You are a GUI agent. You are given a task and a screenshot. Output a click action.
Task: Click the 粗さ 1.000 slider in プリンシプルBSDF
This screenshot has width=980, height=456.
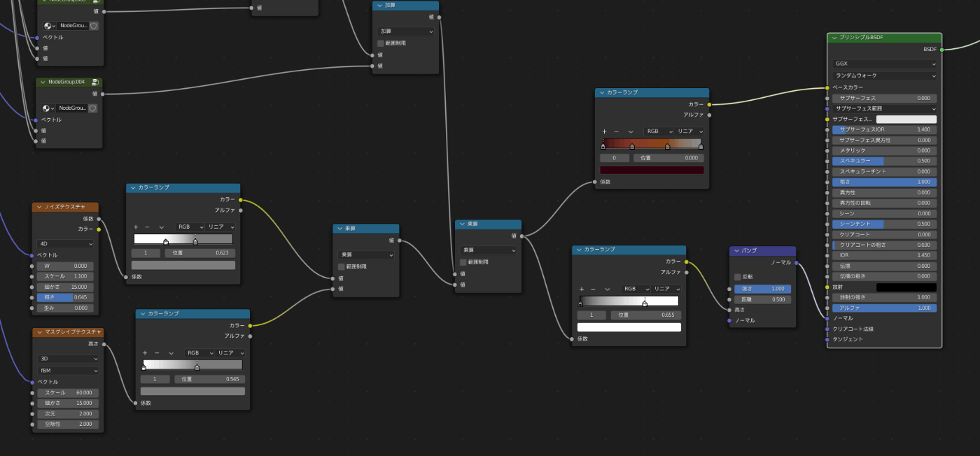pyautogui.click(x=885, y=182)
